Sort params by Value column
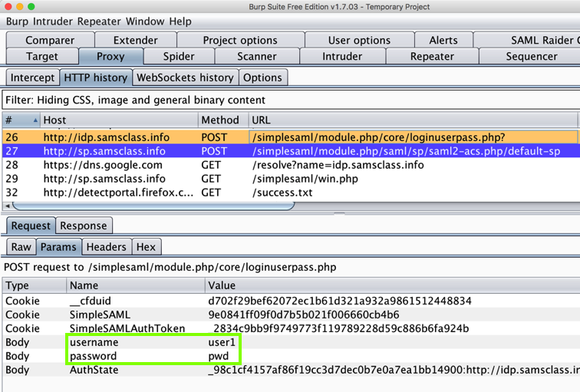Screen dimensions: 580x392 [x=393, y=285]
